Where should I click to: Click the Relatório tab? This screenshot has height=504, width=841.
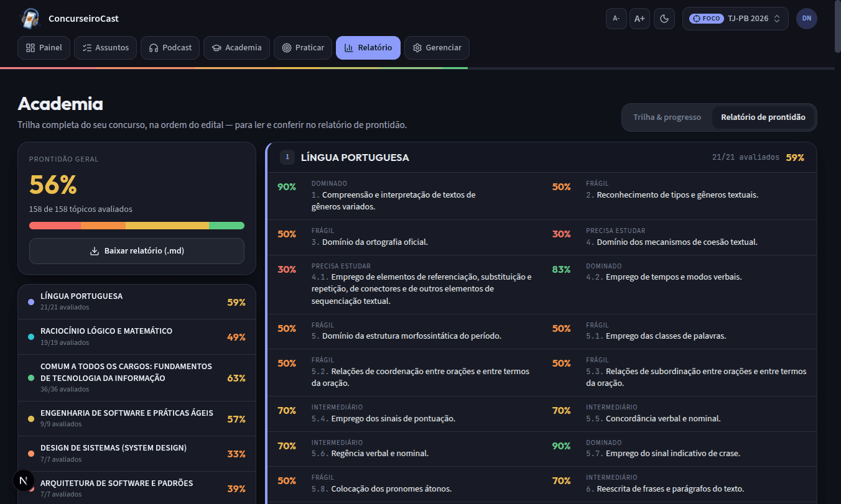[x=368, y=48]
